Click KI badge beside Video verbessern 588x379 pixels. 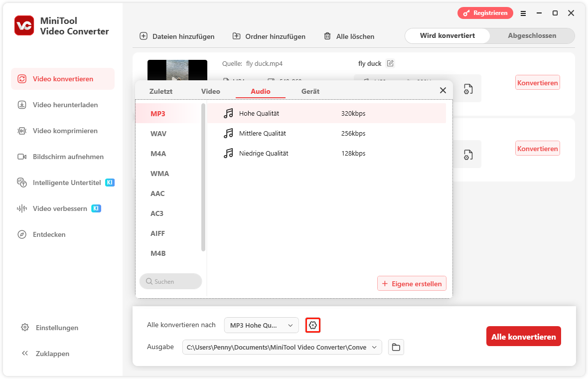96,208
